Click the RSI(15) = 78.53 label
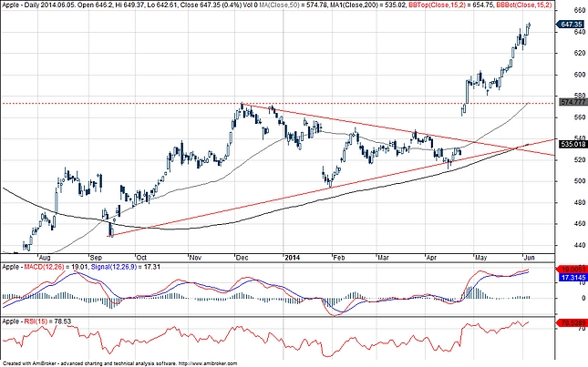Viewport: 588px width, 367px height. (47, 321)
